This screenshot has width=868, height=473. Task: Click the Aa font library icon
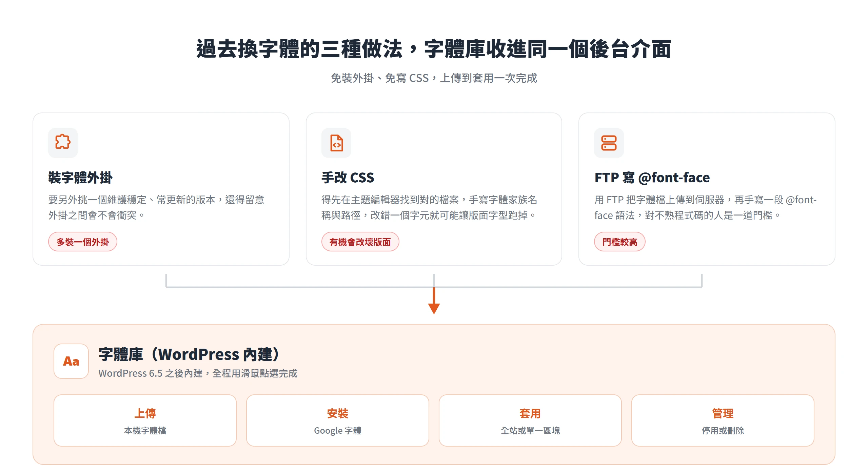[x=71, y=361]
